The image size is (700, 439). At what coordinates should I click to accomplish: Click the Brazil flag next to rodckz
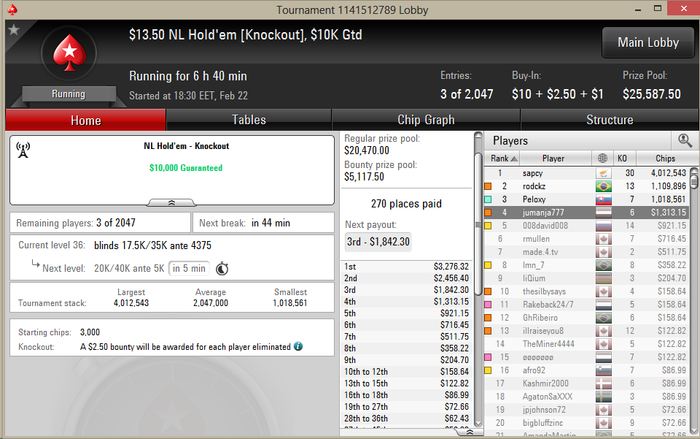click(x=604, y=186)
